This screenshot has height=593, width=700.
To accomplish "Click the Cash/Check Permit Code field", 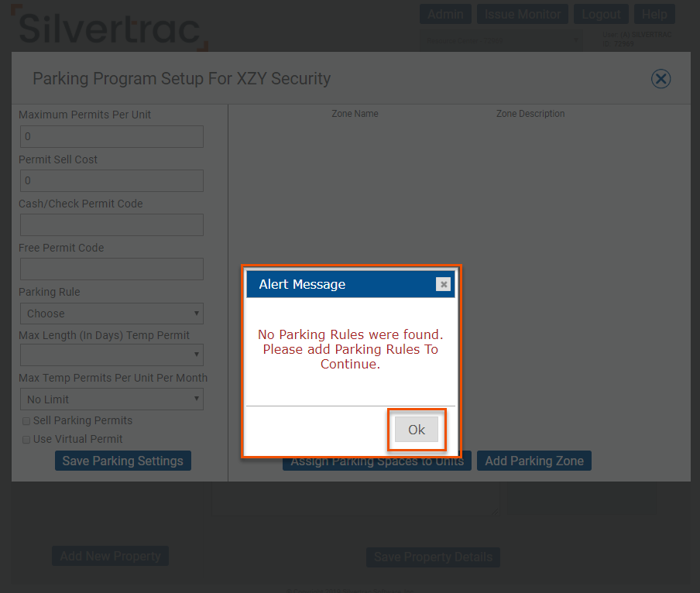I will pos(112,225).
